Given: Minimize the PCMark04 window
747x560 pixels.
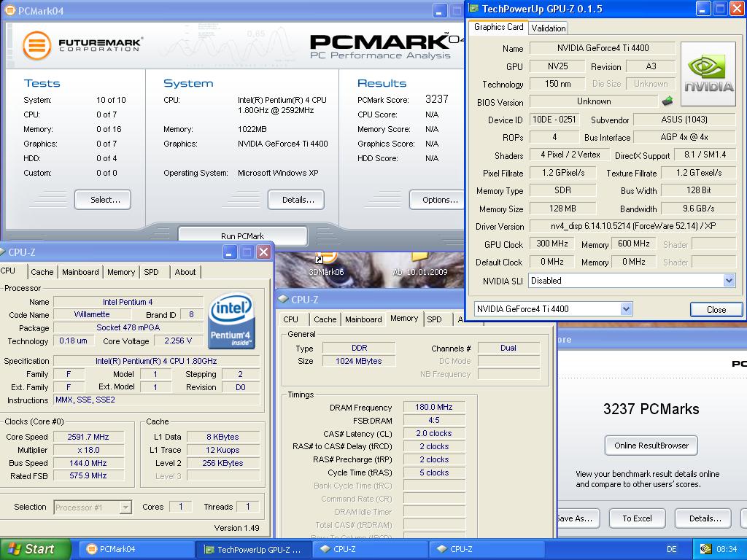Looking at the screenshot, I should coord(440,10).
